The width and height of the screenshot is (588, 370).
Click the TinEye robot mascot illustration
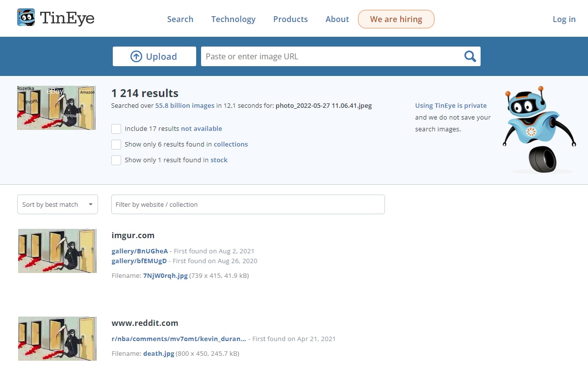click(x=539, y=129)
